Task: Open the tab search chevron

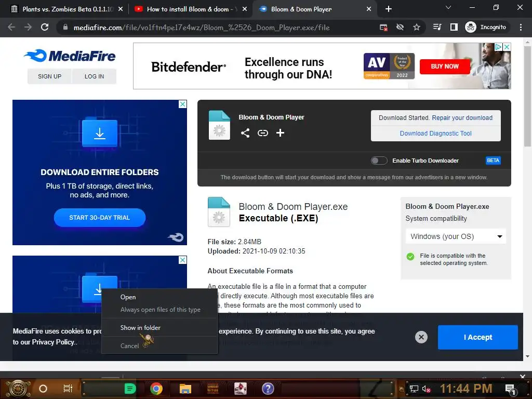Action: [x=448, y=7]
